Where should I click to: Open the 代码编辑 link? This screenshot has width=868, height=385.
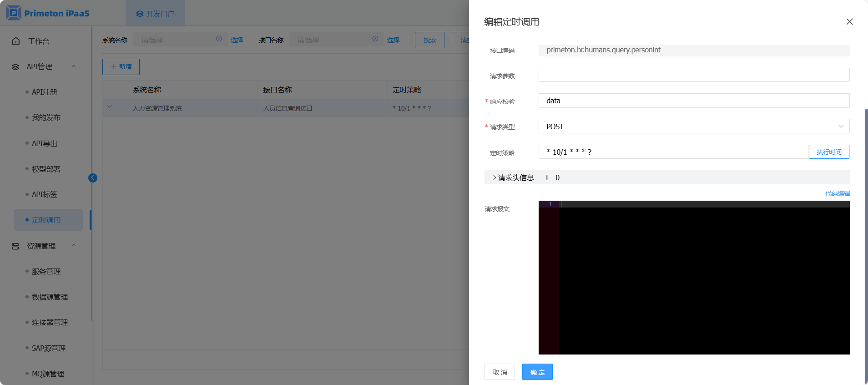(x=837, y=193)
